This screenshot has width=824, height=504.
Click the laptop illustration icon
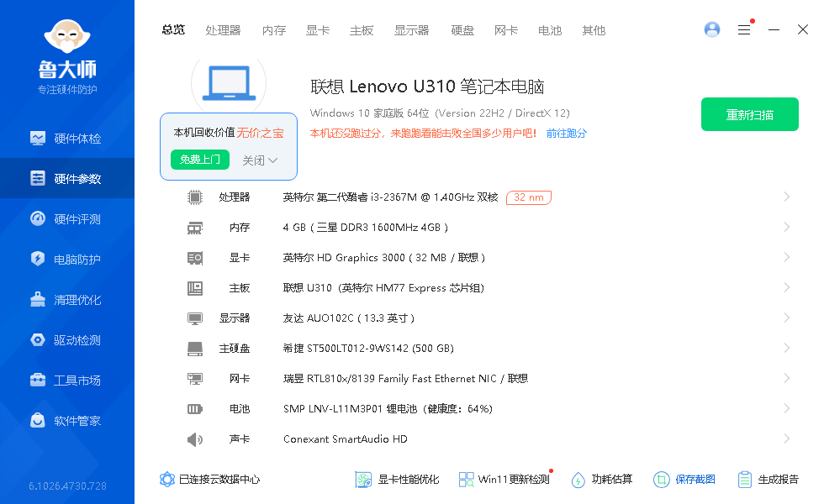coord(229,83)
